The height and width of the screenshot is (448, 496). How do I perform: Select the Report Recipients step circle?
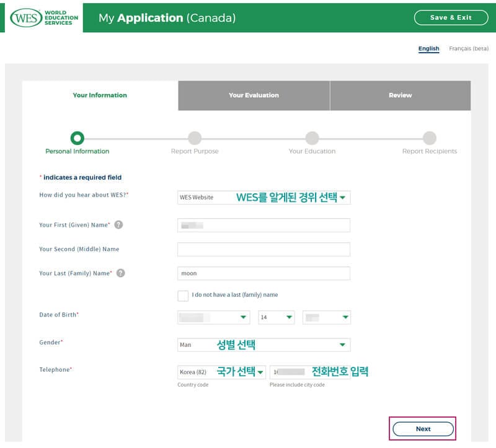pyautogui.click(x=429, y=138)
